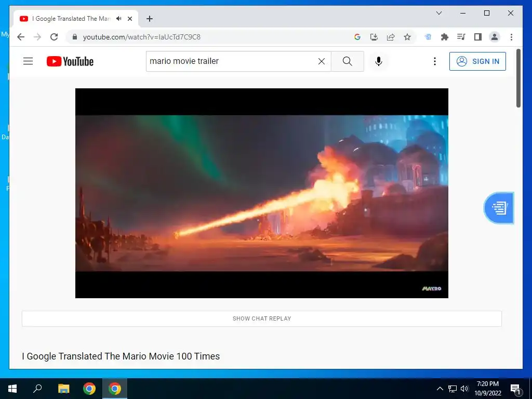Screen dimensions: 532x399
Task: Open the Chrome profile avatar
Action: tap(495, 37)
